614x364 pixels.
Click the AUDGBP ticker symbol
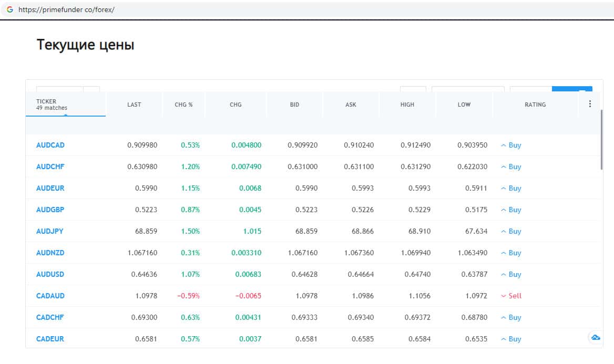click(x=50, y=210)
